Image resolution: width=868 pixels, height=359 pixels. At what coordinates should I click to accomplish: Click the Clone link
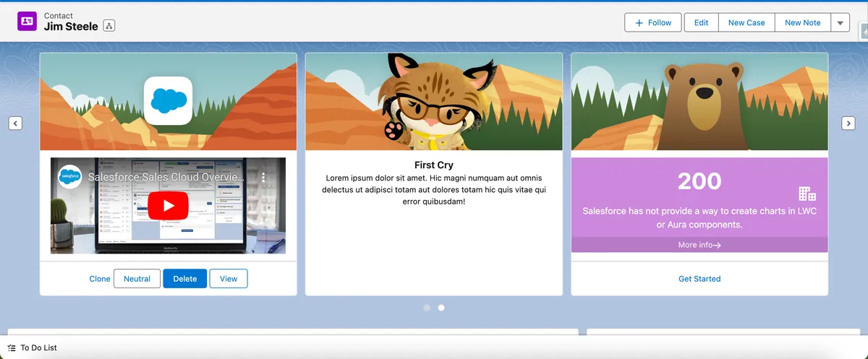click(100, 279)
